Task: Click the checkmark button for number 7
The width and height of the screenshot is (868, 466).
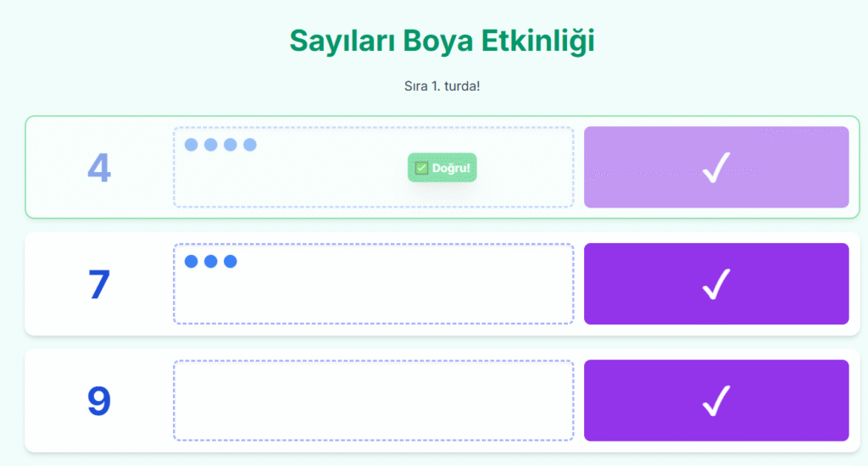Action: [x=716, y=284]
